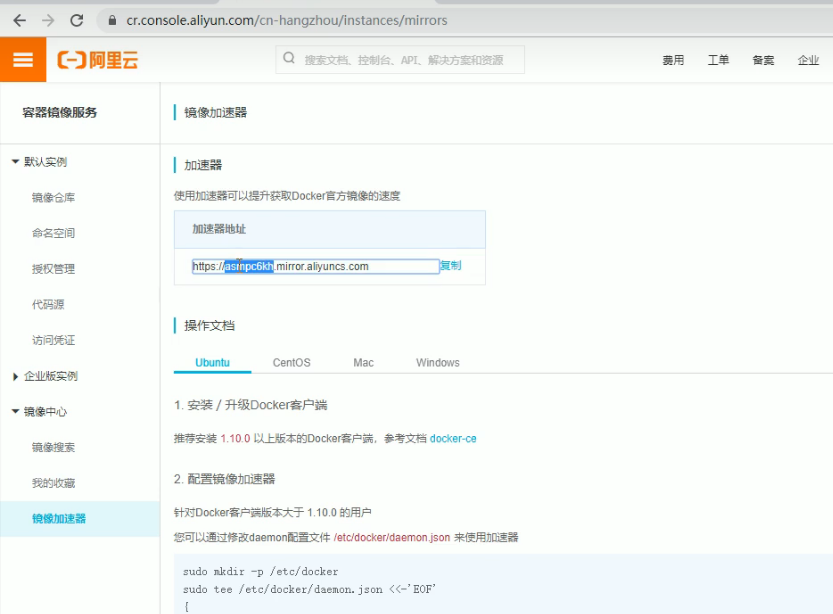Switch to the Ubuntu tab
Image resolution: width=833 pixels, height=614 pixels.
pyautogui.click(x=212, y=363)
